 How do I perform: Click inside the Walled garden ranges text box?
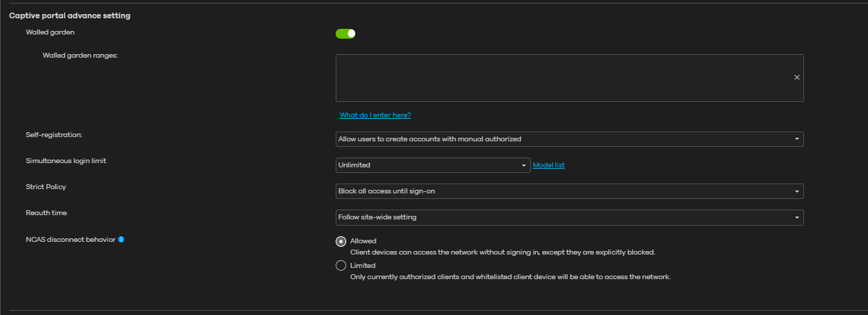[562, 77]
